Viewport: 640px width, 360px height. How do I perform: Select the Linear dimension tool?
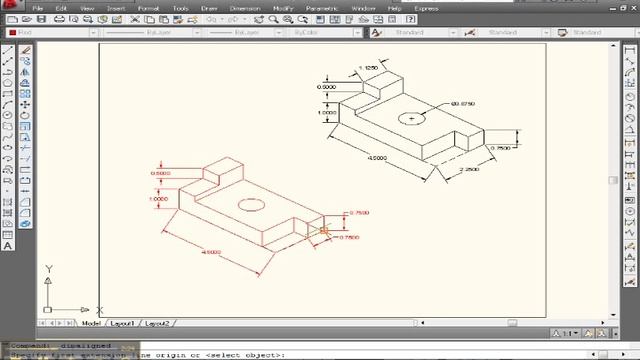click(x=630, y=51)
